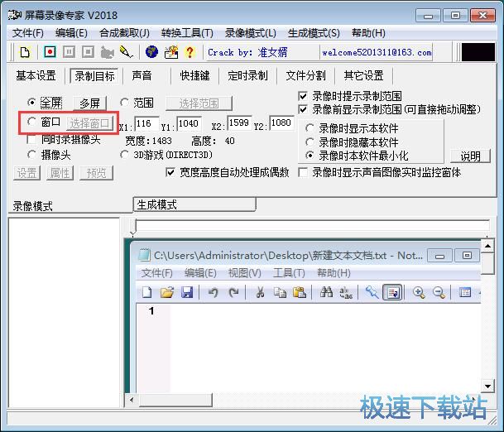The image size is (504, 432).
Task: Click the 选择窗口 button
Action: coord(89,123)
